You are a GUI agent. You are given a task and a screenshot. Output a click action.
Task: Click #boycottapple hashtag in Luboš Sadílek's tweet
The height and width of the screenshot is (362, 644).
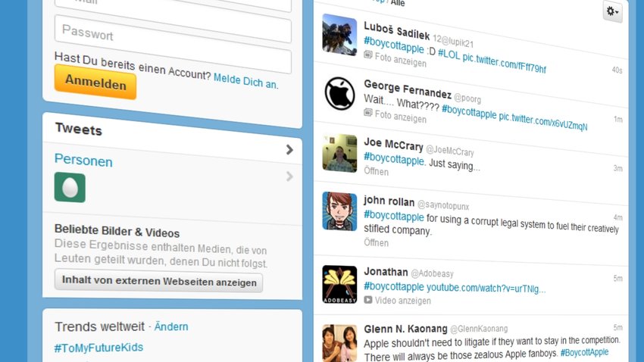[393, 45]
